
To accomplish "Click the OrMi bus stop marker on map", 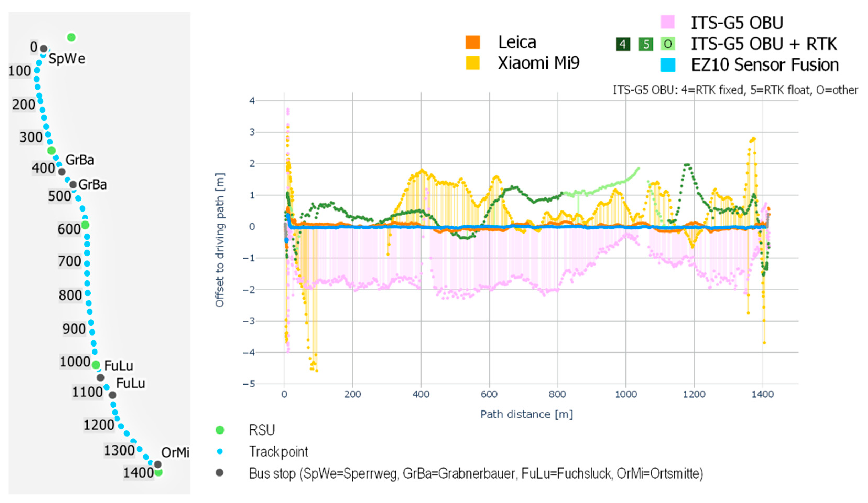I will pos(158,464).
